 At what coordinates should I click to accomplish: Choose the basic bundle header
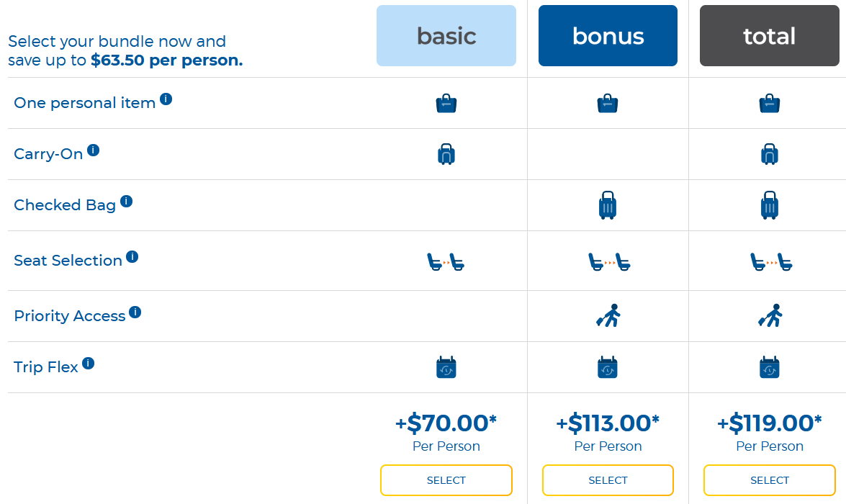[x=446, y=35]
